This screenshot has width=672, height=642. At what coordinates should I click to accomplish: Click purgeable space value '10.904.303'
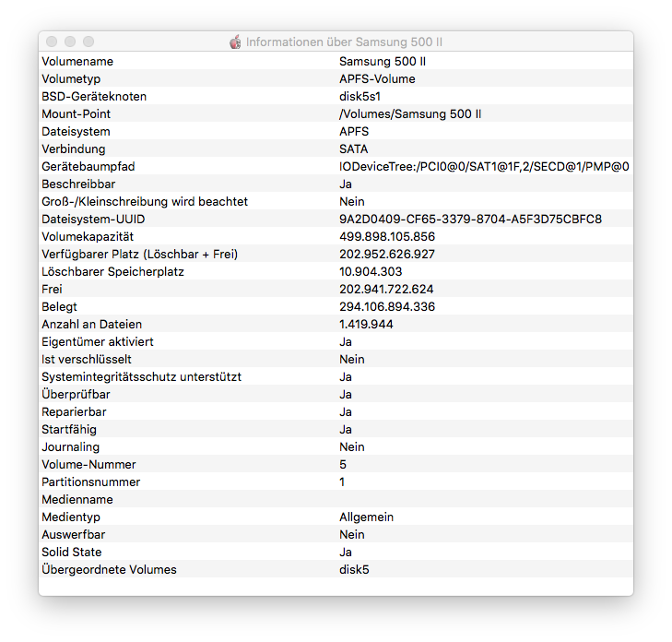click(371, 272)
